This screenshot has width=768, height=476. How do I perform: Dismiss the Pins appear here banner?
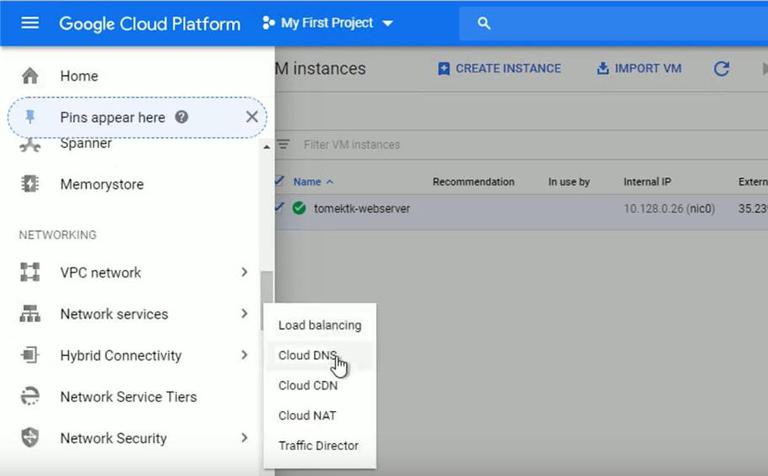(x=252, y=117)
